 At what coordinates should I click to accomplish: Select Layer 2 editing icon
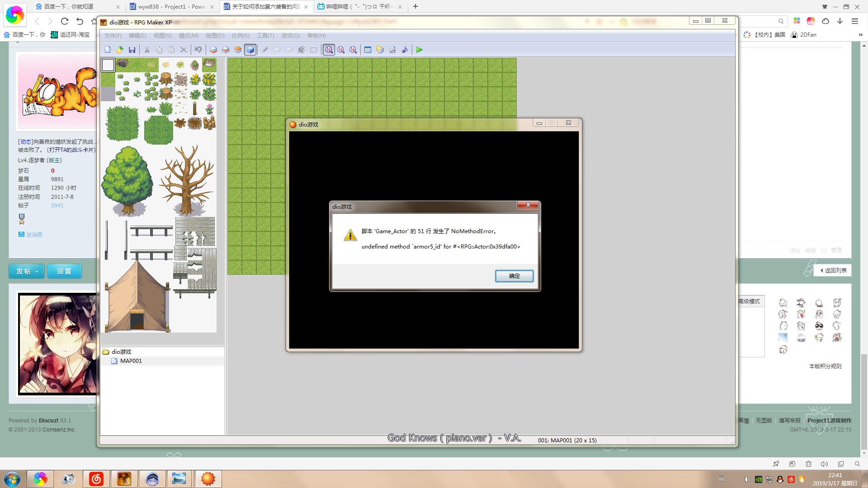pos(226,50)
